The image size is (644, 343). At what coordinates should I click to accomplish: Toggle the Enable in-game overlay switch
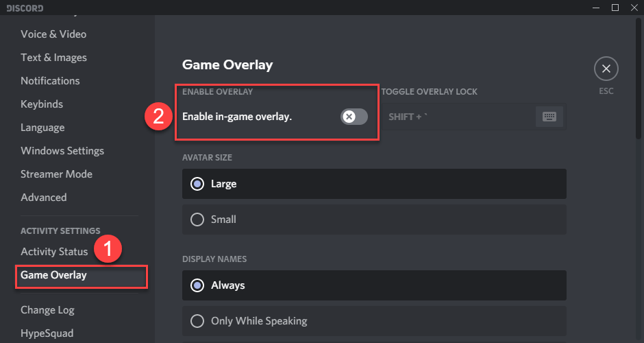[x=354, y=117]
